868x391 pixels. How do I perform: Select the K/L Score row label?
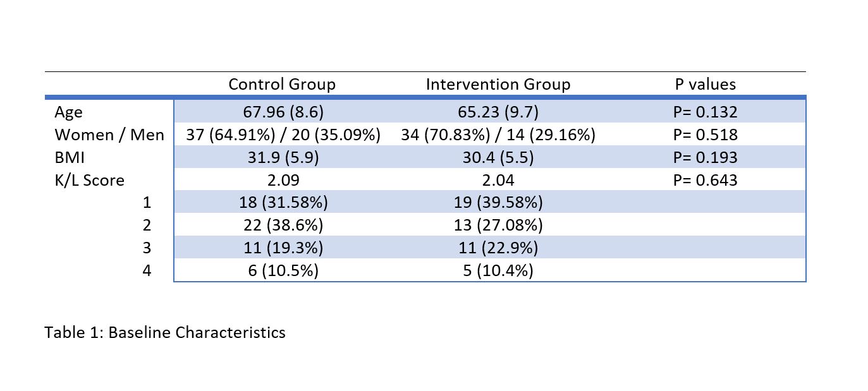pyautogui.click(x=89, y=181)
